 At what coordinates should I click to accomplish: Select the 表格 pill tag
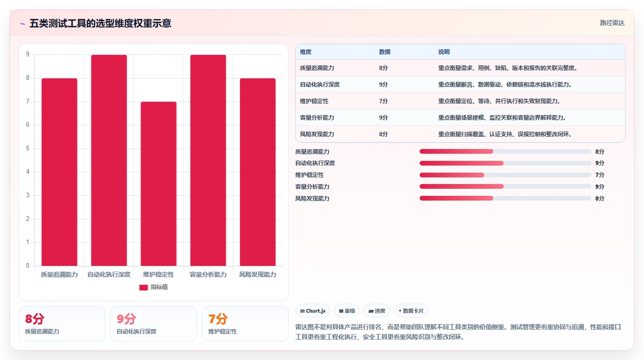pyautogui.click(x=347, y=311)
